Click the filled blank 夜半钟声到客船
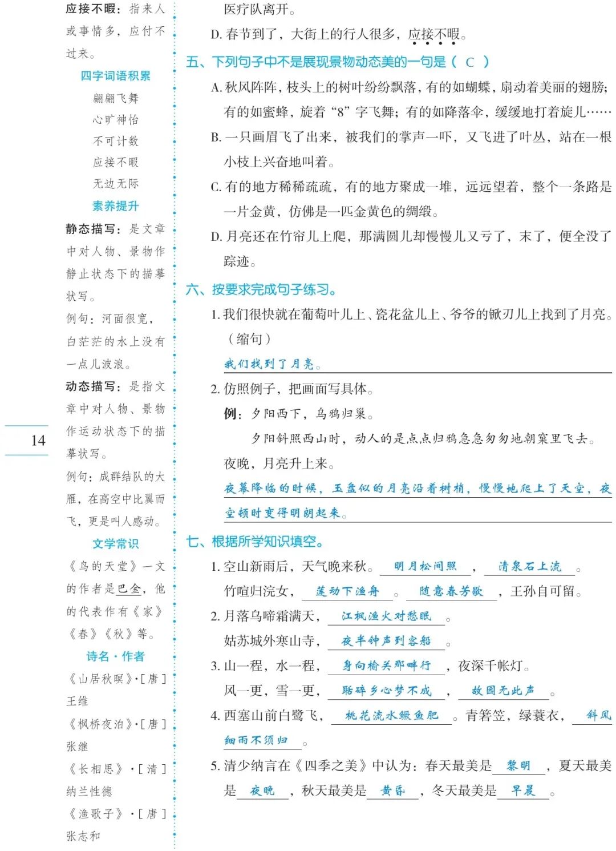 (386, 641)
